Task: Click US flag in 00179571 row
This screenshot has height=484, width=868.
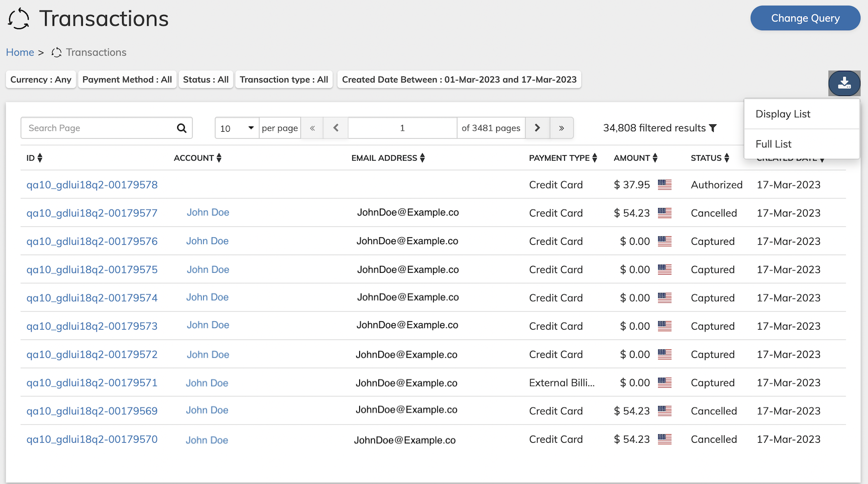Action: (665, 382)
